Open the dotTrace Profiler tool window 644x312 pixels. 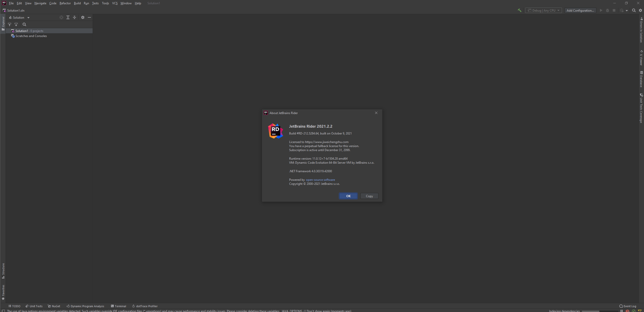pos(145,306)
